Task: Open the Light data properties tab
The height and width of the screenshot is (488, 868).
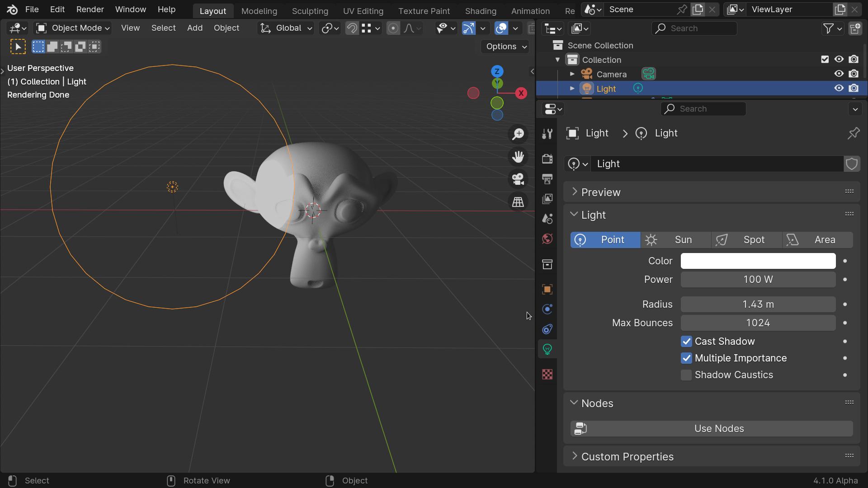Action: [547, 349]
